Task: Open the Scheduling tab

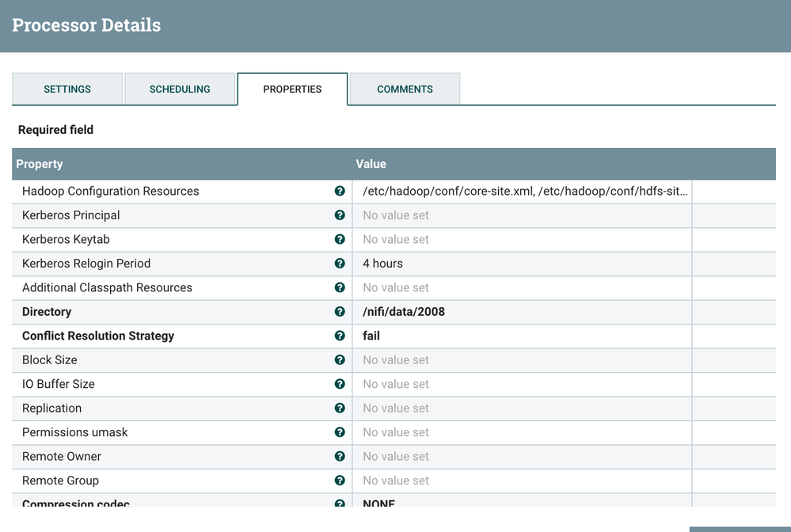Action: (180, 89)
